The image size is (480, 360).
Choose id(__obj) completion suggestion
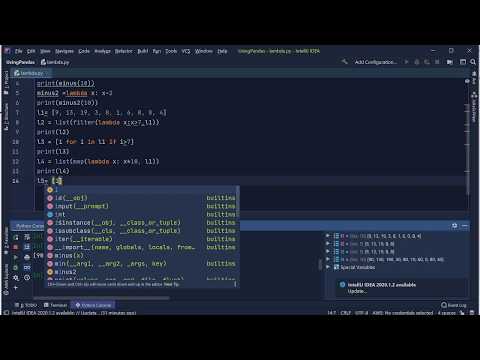(x=142, y=198)
